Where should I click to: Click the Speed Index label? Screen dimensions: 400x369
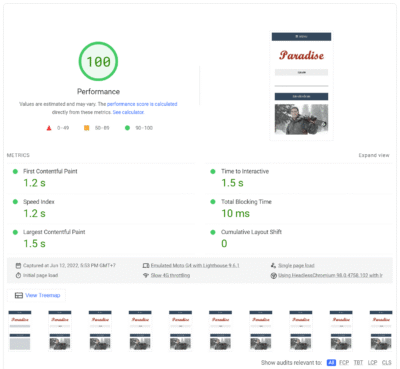click(39, 202)
